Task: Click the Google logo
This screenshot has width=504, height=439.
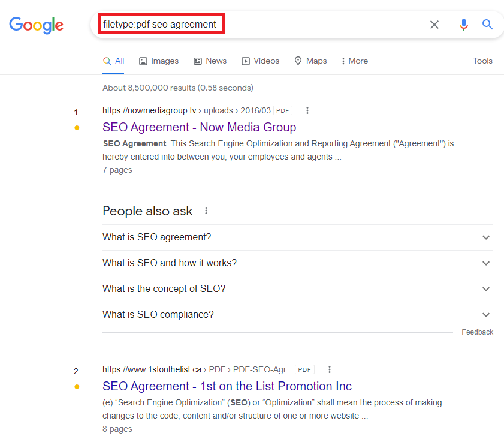Action: 36,25
